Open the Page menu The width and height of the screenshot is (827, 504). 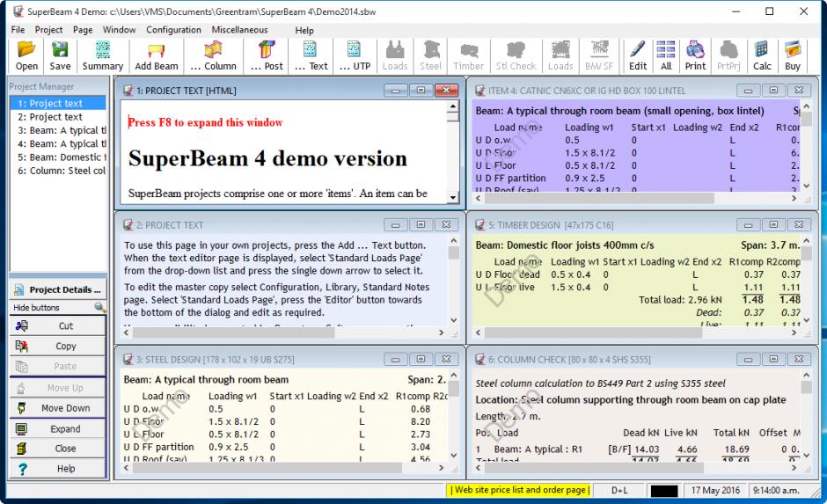pos(83,30)
